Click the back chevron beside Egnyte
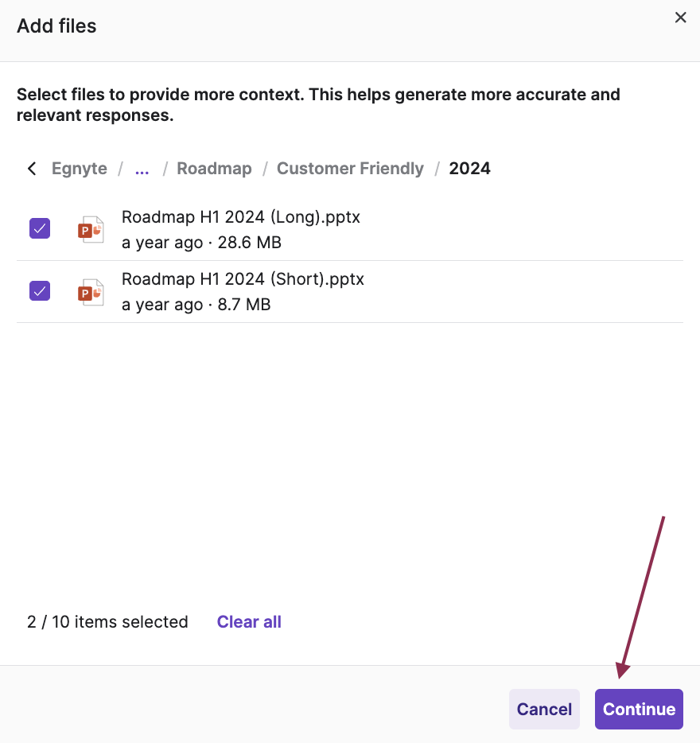The width and height of the screenshot is (700, 743). click(31, 168)
